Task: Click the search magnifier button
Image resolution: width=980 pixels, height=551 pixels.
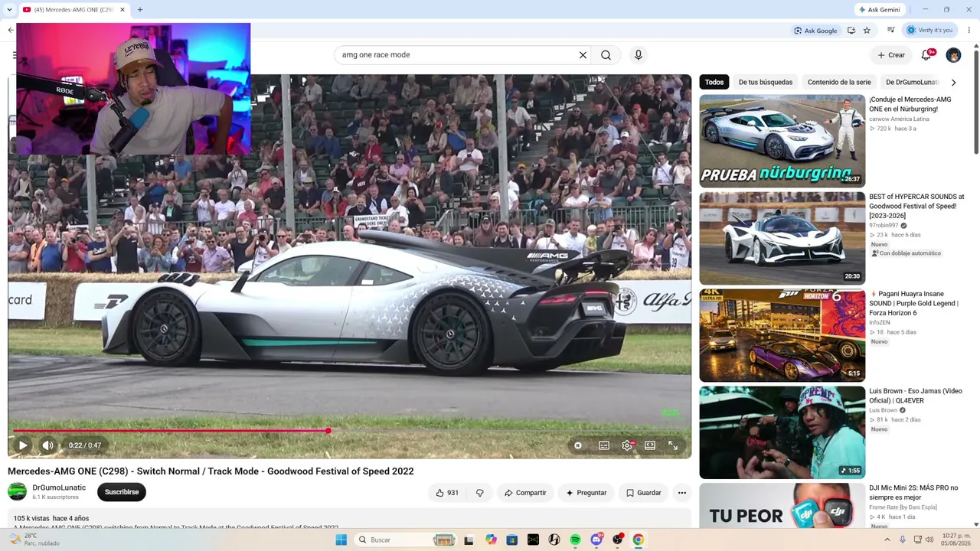Action: point(606,55)
